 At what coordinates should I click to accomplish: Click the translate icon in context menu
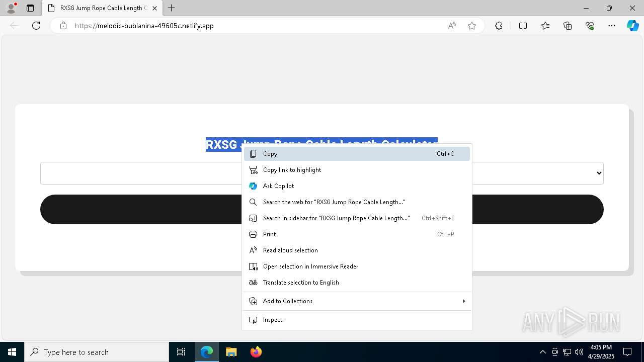click(253, 283)
